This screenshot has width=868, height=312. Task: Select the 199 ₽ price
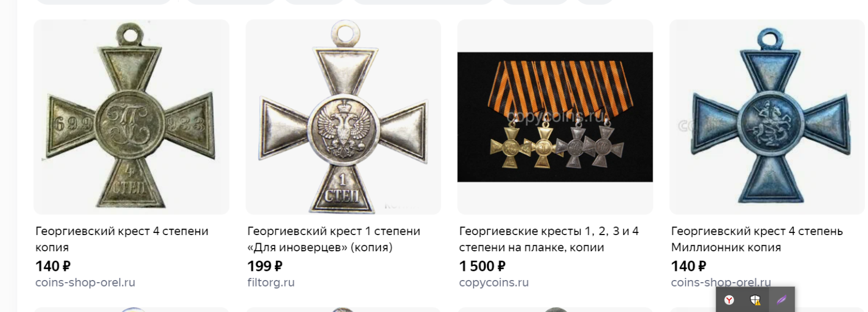pos(265,266)
